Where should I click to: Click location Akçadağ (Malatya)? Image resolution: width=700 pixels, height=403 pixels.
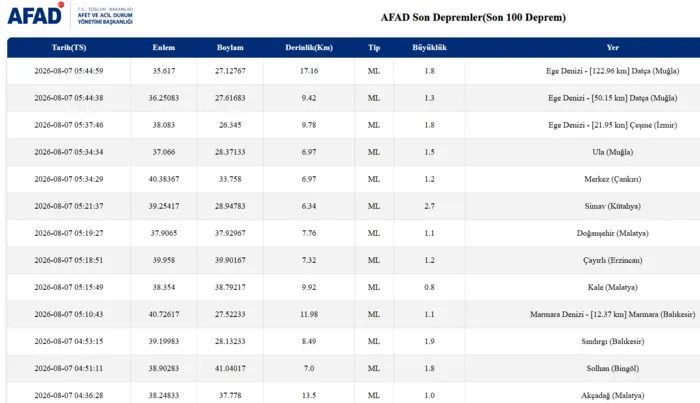612,395
